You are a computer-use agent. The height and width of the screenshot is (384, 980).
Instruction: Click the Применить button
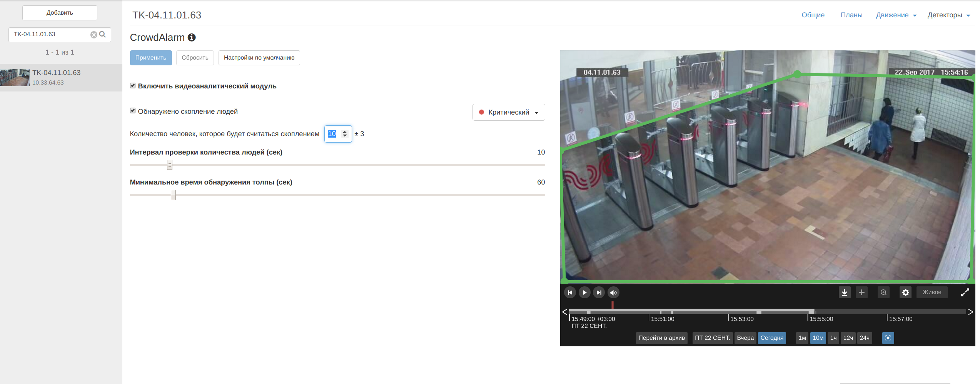(x=151, y=58)
